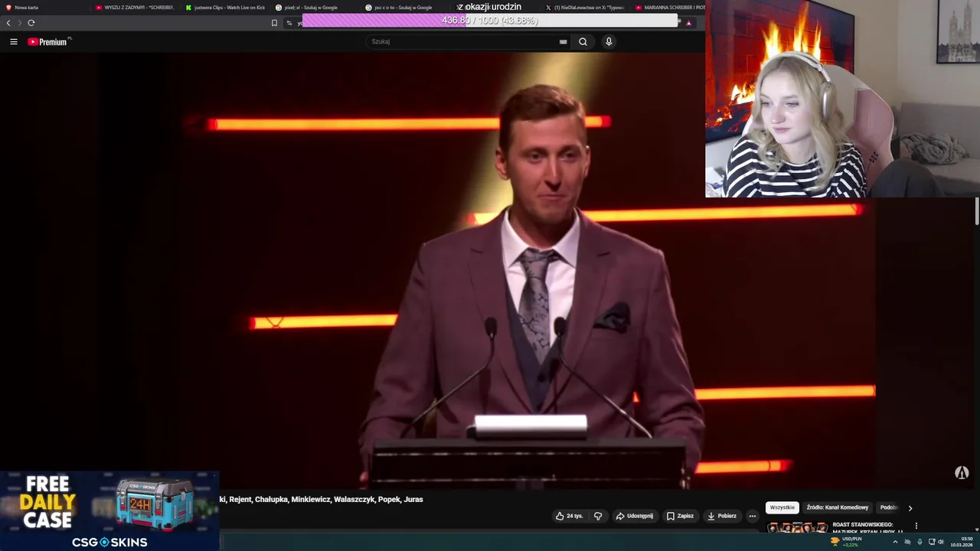Click the streamer webcam overlay

tap(842, 99)
